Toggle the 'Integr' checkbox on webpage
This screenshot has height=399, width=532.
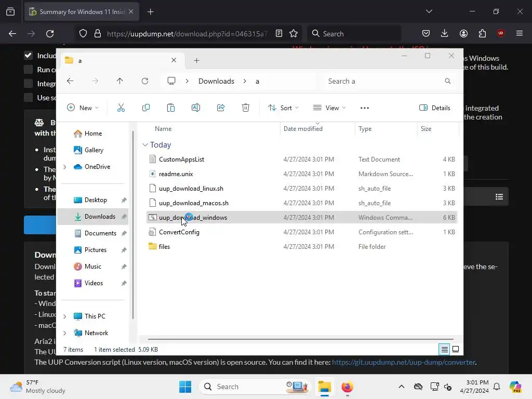pyautogui.click(x=28, y=84)
